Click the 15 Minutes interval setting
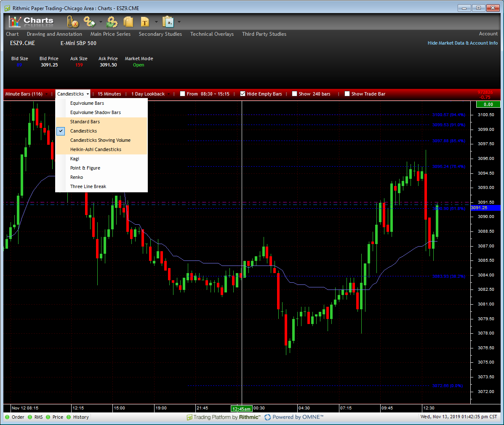The height and width of the screenshot is (425, 504). [x=109, y=94]
